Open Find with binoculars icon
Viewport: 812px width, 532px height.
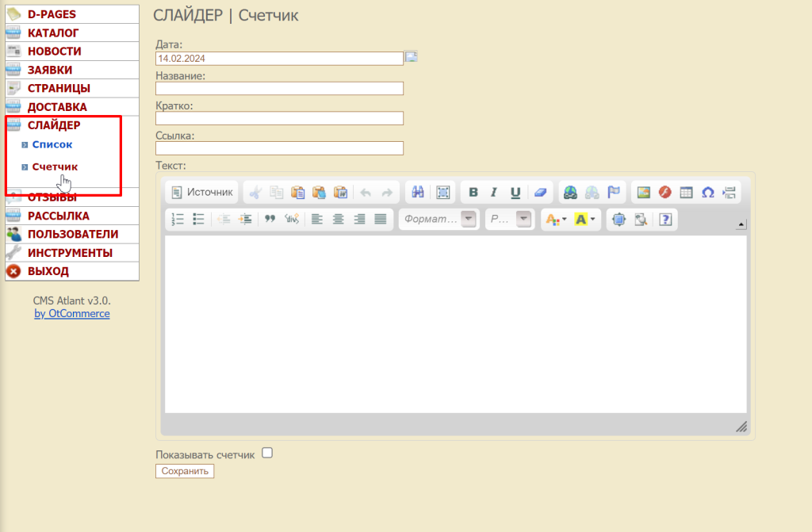click(418, 193)
